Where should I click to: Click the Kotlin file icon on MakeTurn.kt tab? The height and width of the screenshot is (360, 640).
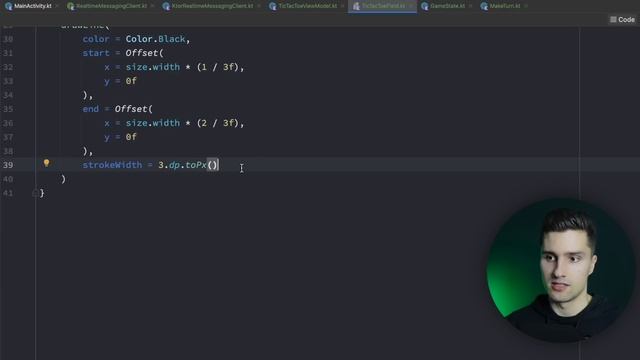(484, 6)
